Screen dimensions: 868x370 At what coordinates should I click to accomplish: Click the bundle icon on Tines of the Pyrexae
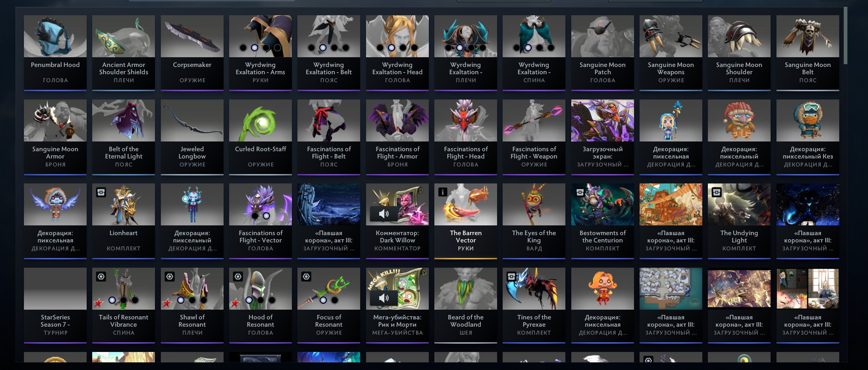click(x=511, y=276)
